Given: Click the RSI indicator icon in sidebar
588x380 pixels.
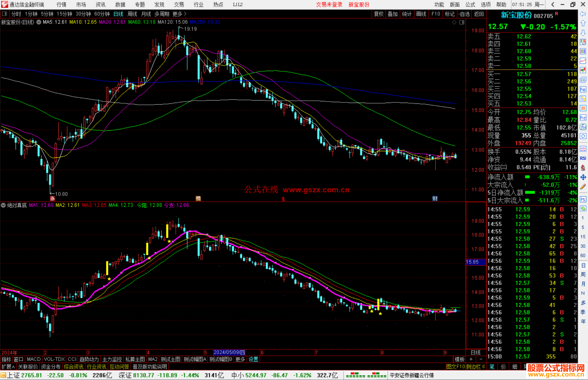Looking at the screenshot, I should [x=583, y=158].
